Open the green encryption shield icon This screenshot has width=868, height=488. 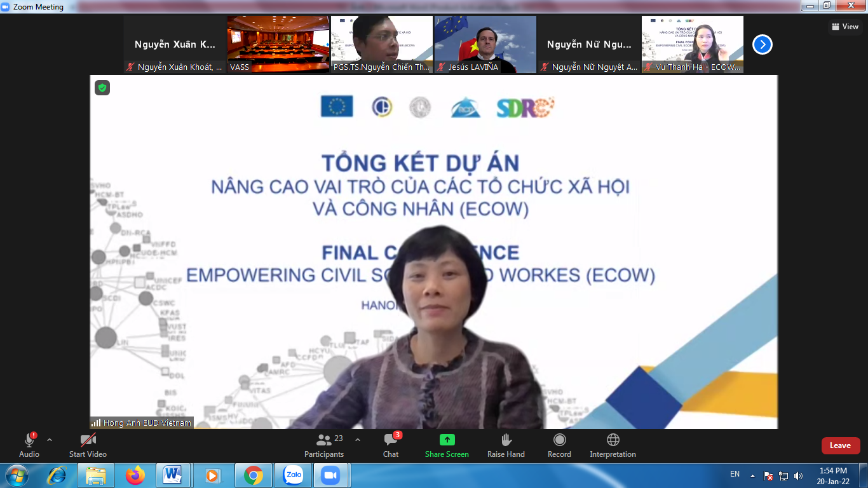(102, 88)
